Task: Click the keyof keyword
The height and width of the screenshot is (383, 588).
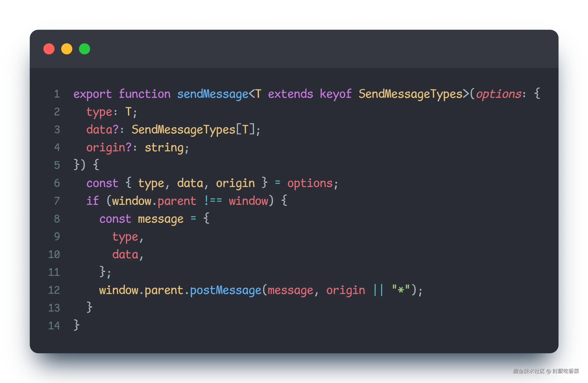Action: [x=335, y=94]
